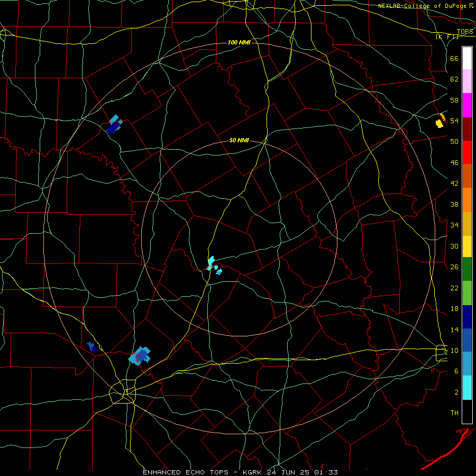Click the dark green legend swatch

pyautogui.click(x=467, y=269)
